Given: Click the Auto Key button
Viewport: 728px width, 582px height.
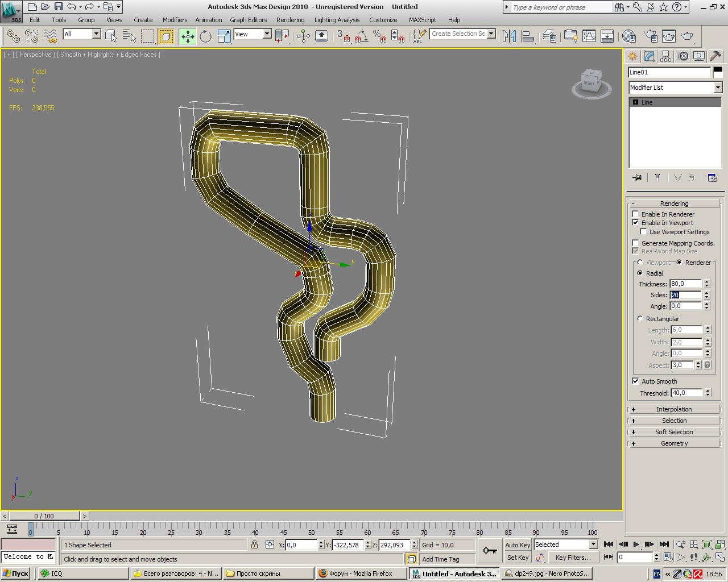Looking at the screenshot, I should coord(517,544).
